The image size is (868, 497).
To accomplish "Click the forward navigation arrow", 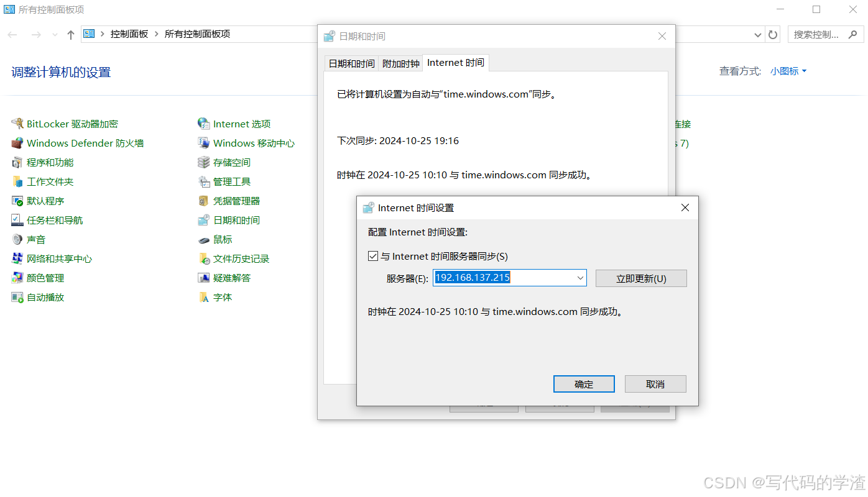I will [x=36, y=35].
